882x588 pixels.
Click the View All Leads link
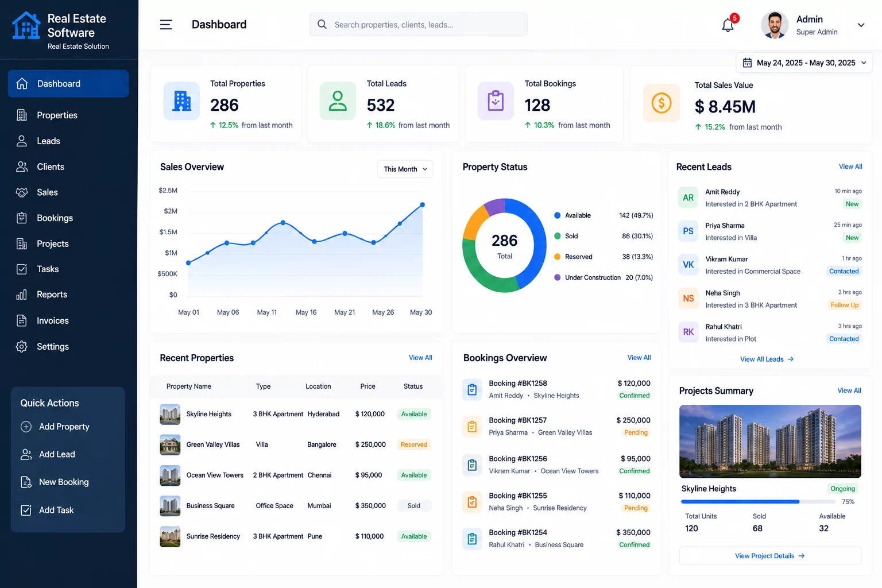pyautogui.click(x=767, y=359)
